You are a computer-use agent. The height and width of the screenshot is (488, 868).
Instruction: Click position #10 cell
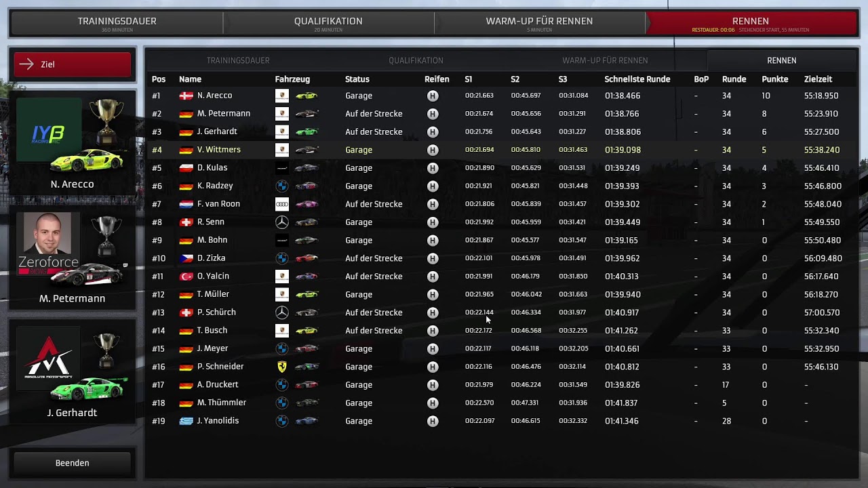[x=159, y=258]
